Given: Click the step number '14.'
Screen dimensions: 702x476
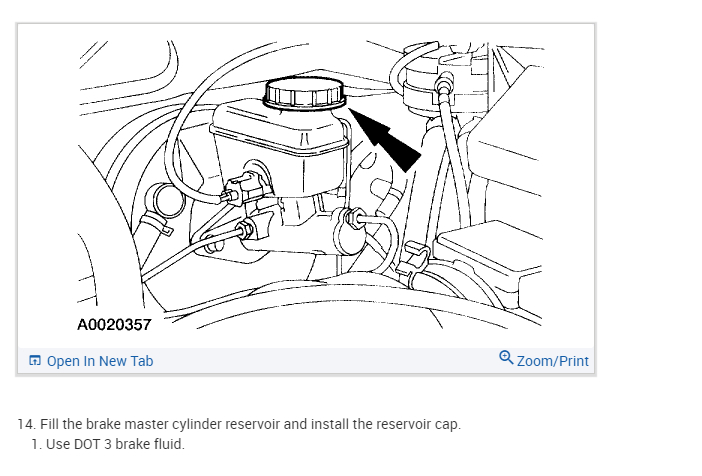Looking at the screenshot, I should click(x=26, y=424).
